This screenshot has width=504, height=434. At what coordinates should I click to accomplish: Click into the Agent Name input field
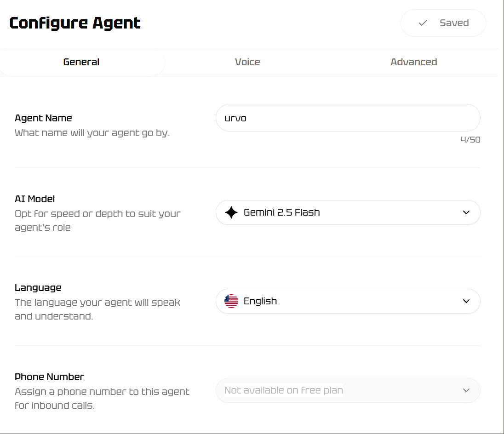pos(348,118)
